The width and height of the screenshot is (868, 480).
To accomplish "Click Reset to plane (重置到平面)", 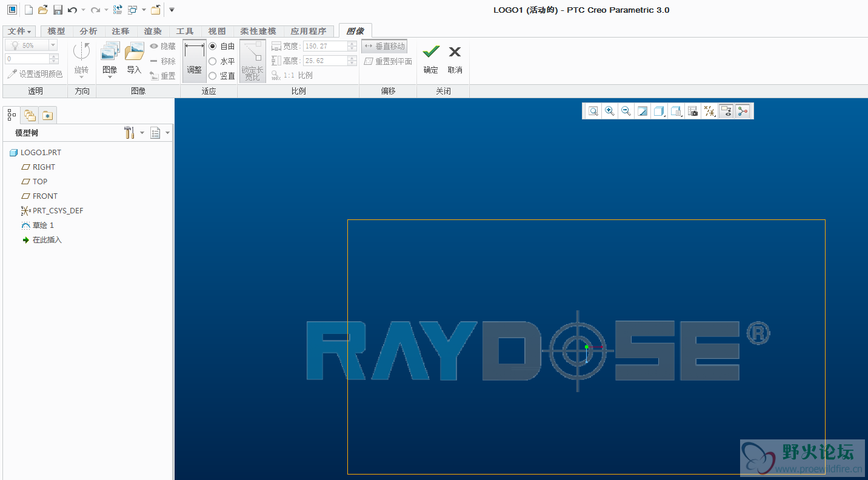I will (388, 61).
